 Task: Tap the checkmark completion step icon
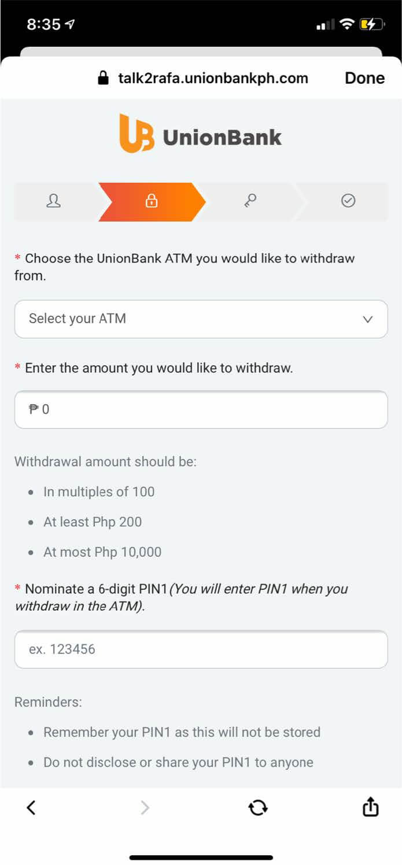pyautogui.click(x=348, y=201)
